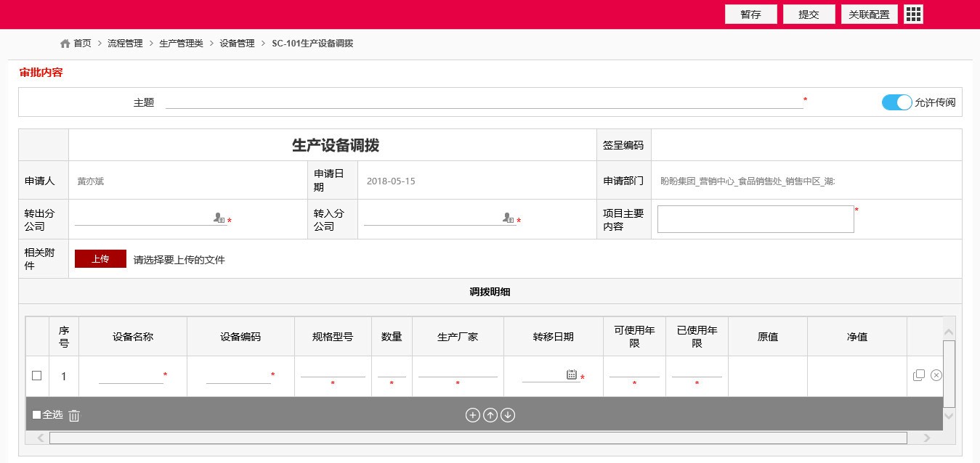980x463 pixels.
Task: Click the table's horizontal scroll right arrow
Action: (926, 438)
